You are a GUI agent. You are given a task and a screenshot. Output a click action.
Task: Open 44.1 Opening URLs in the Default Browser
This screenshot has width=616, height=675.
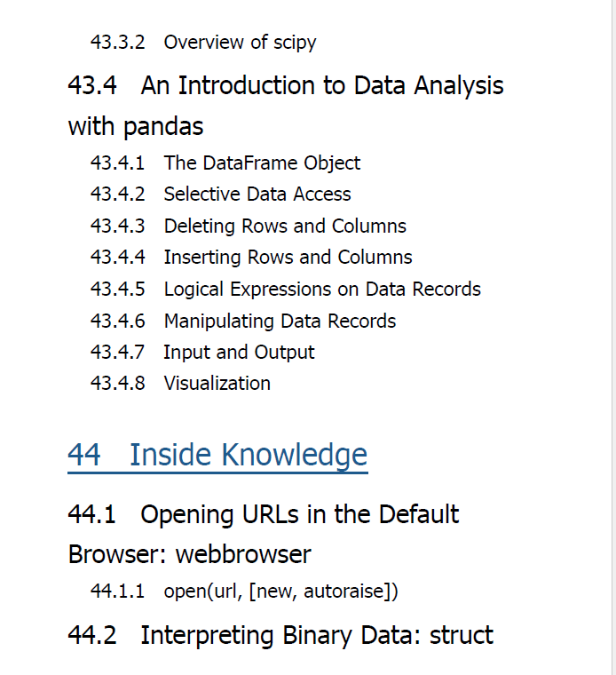tap(264, 534)
